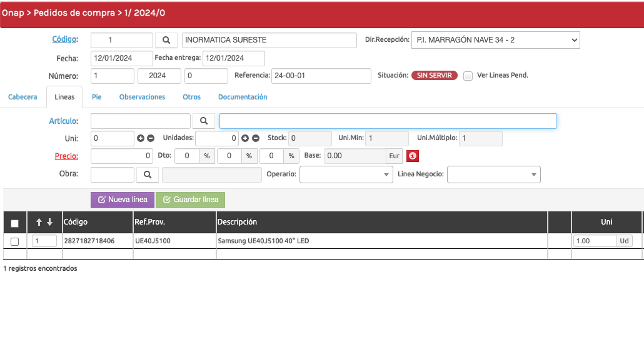644x354 pixels.
Task: Click the red info icon beside Eur
Action: coord(412,156)
